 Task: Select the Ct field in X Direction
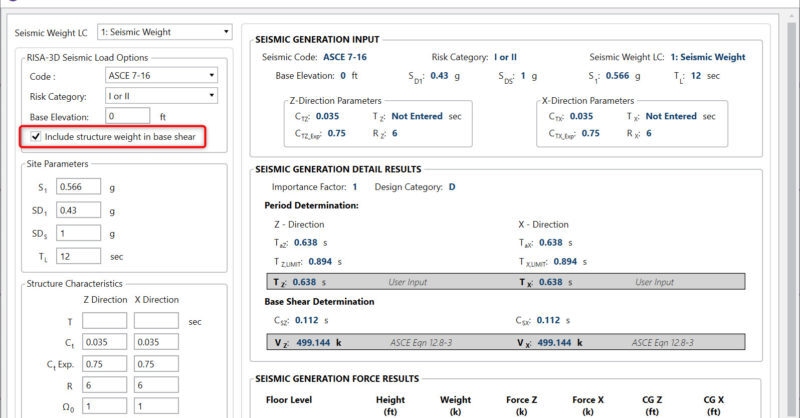155,342
